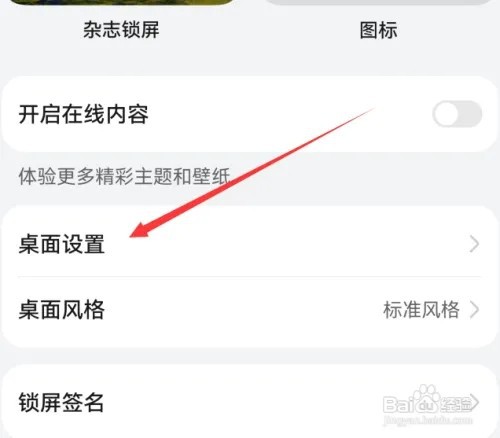Select the 杂志锁屏 label
The width and height of the screenshot is (500, 438).
121,30
